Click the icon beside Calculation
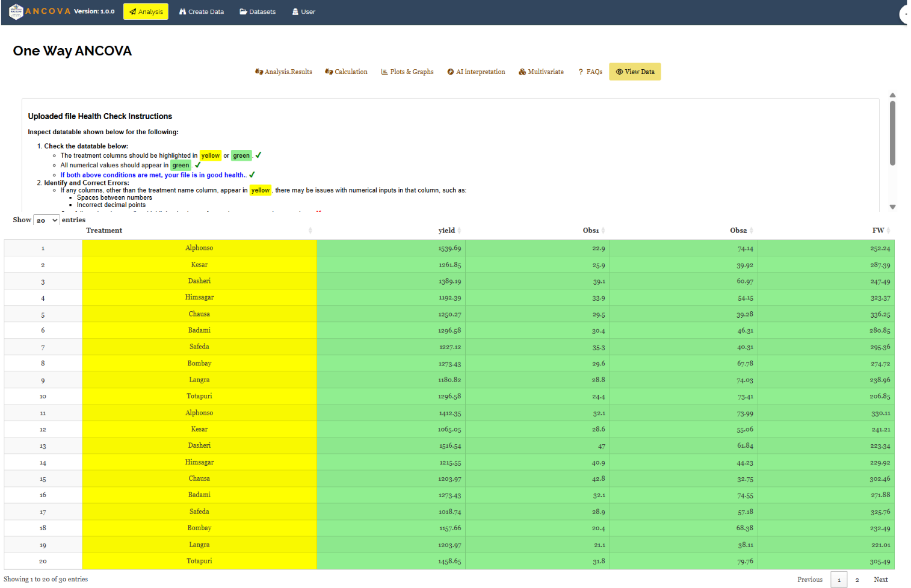Screen dimensions: 911x588 (x=329, y=72)
